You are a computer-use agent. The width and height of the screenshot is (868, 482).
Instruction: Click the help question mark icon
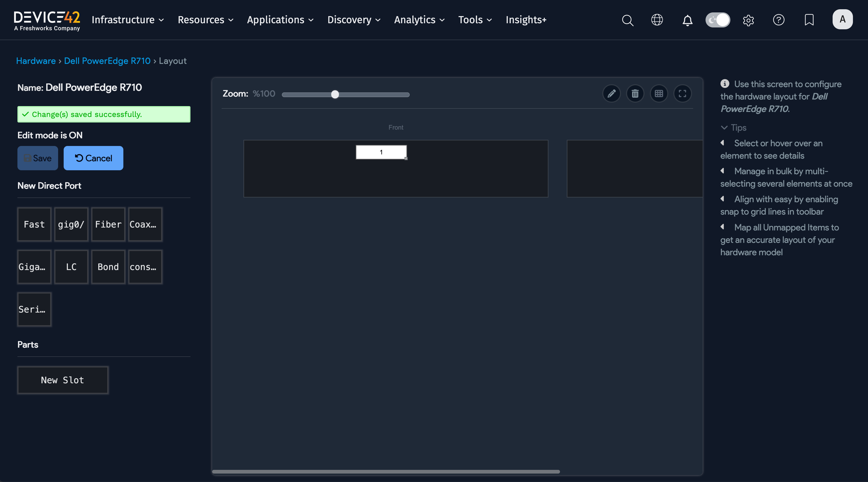pyautogui.click(x=778, y=20)
